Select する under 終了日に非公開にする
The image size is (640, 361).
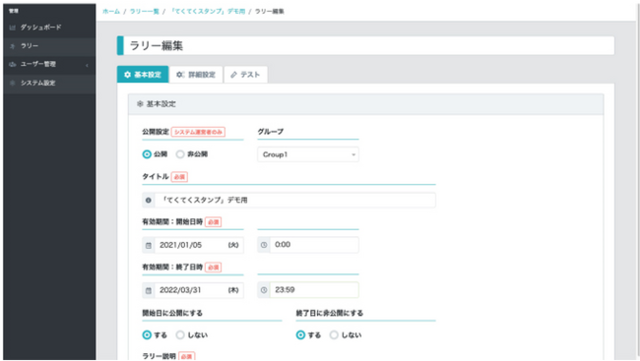(300, 335)
